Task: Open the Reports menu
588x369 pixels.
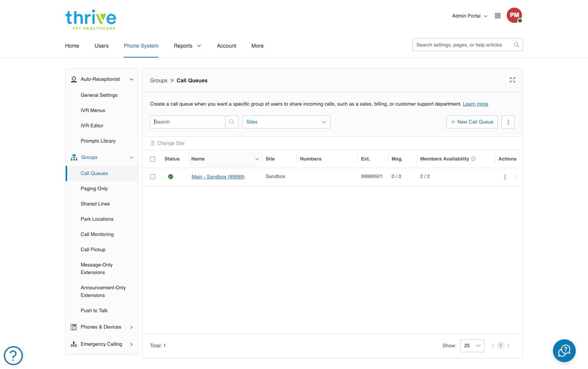Action: [187, 46]
